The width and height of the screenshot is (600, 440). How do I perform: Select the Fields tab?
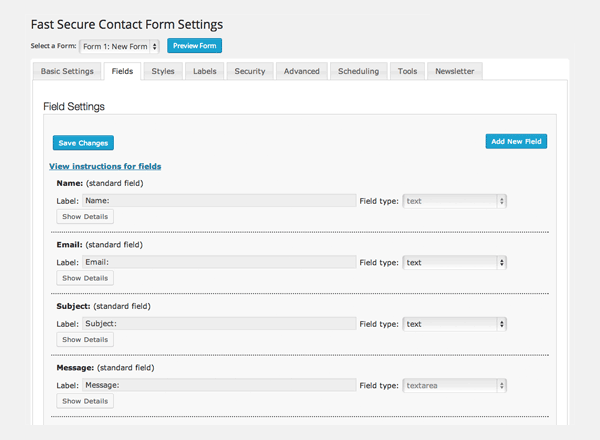[x=122, y=71]
